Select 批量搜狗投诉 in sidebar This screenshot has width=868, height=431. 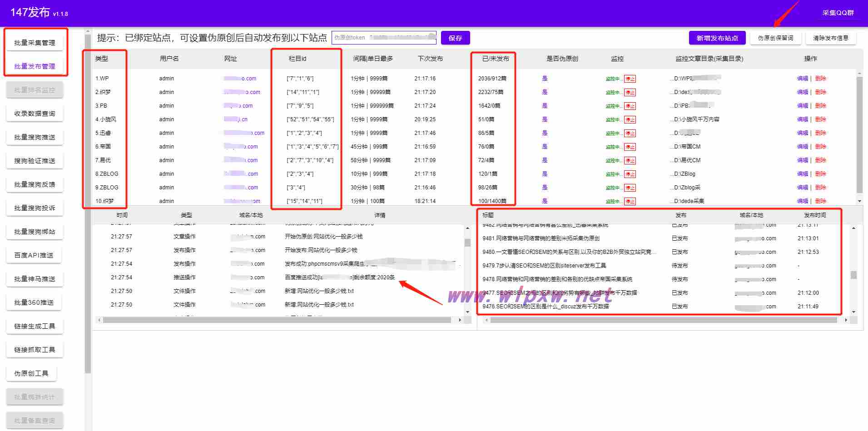click(35, 208)
